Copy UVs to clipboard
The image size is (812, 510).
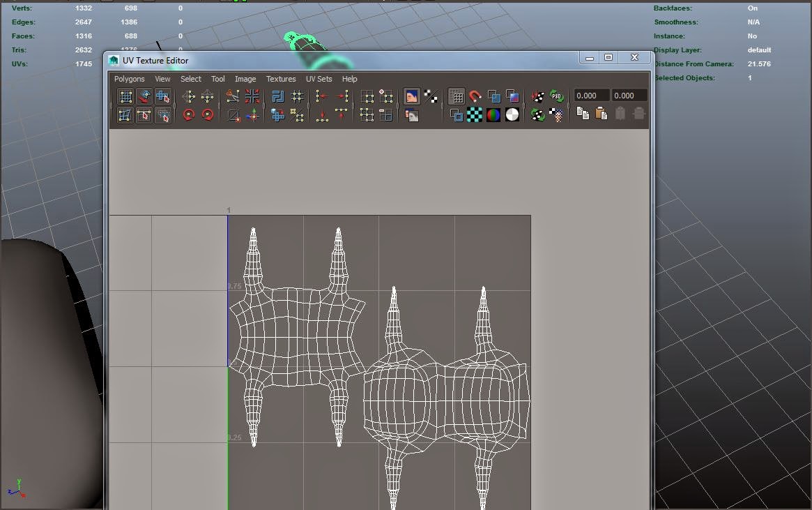[583, 114]
